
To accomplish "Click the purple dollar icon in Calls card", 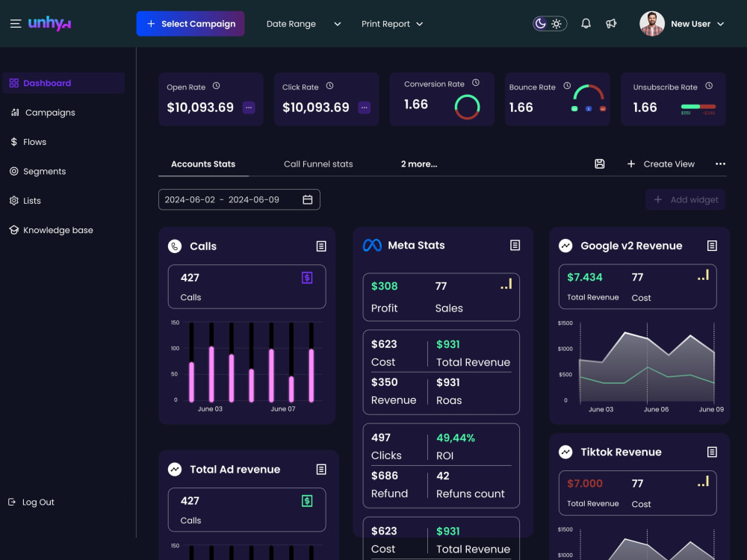I will tap(307, 278).
